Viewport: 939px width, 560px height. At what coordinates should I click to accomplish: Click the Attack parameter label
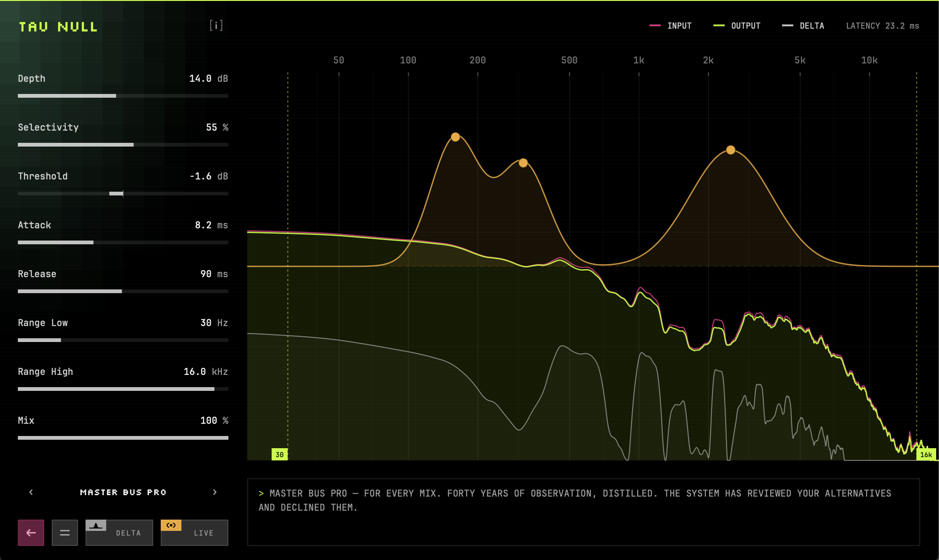click(34, 225)
